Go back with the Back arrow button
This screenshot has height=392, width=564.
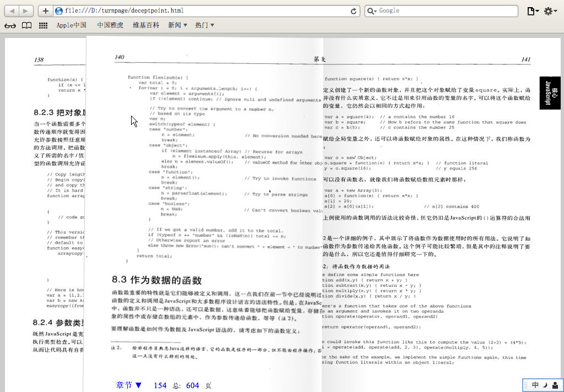[12, 11]
